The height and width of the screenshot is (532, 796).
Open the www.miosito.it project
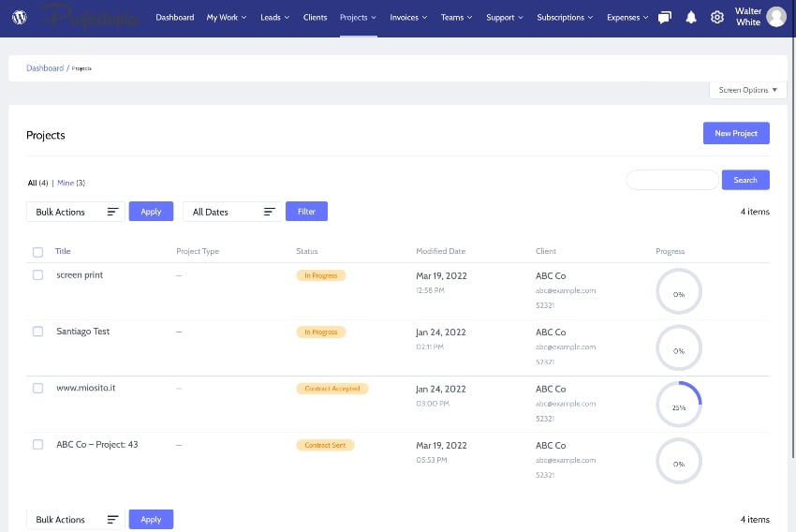pyautogui.click(x=86, y=388)
